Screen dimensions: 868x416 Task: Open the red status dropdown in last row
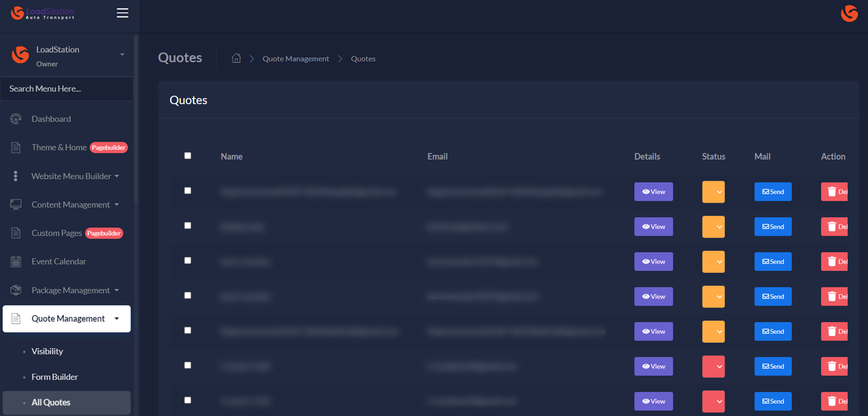(713, 401)
